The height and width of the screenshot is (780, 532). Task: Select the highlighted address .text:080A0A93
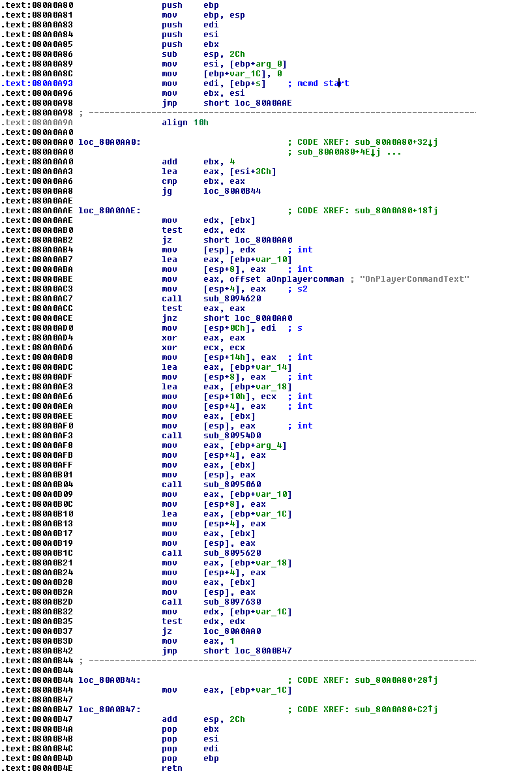(x=38, y=83)
